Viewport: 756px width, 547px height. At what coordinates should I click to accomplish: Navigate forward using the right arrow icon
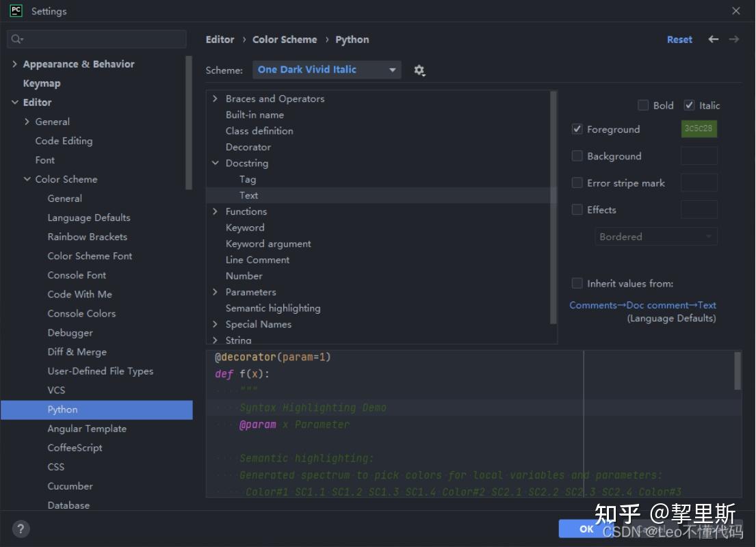point(733,40)
